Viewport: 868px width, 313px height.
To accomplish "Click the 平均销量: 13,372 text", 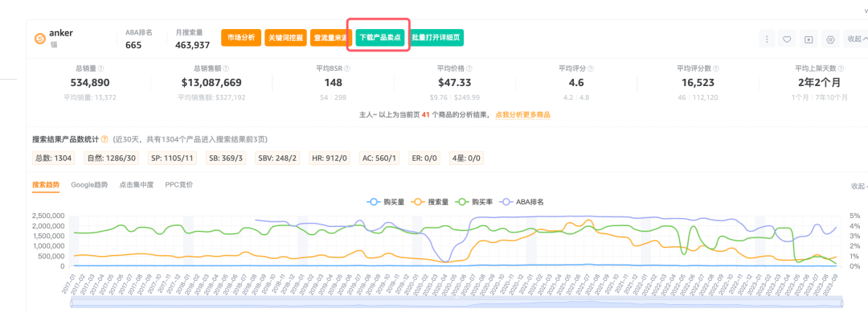I will click(90, 97).
